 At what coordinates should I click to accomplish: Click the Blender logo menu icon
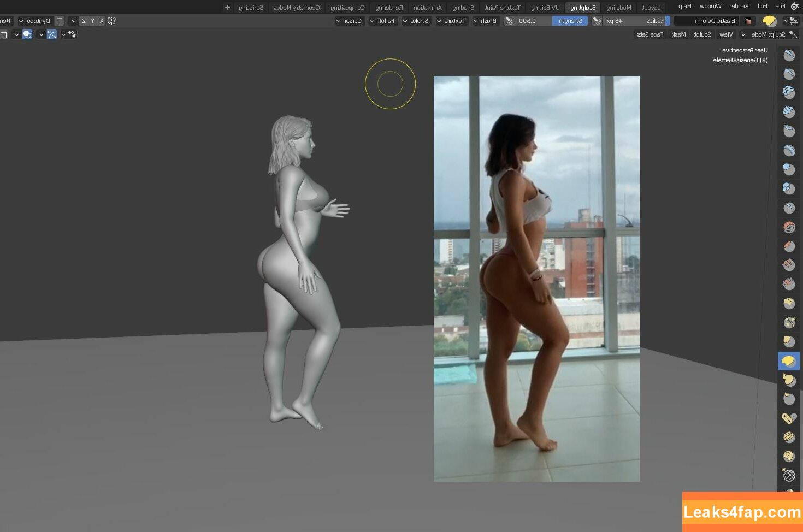coord(795,7)
